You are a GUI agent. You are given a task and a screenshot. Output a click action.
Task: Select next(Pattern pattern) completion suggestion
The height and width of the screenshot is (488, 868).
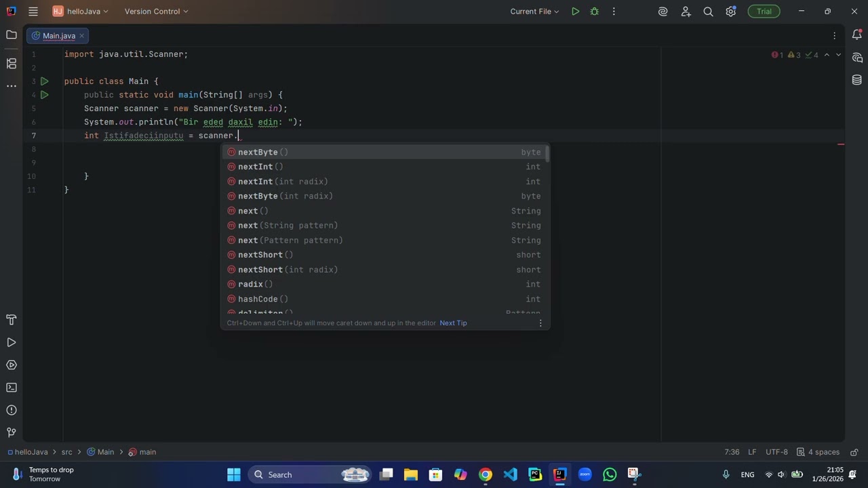pos(384,241)
